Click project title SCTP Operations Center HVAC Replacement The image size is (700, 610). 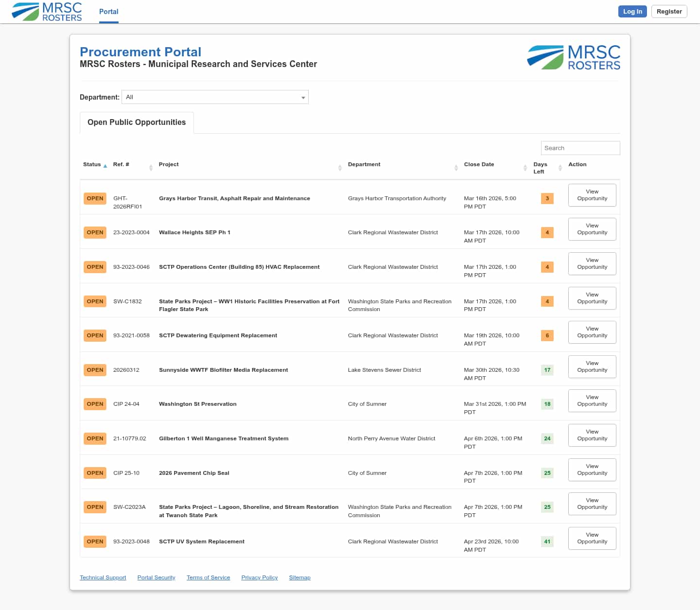(x=239, y=267)
